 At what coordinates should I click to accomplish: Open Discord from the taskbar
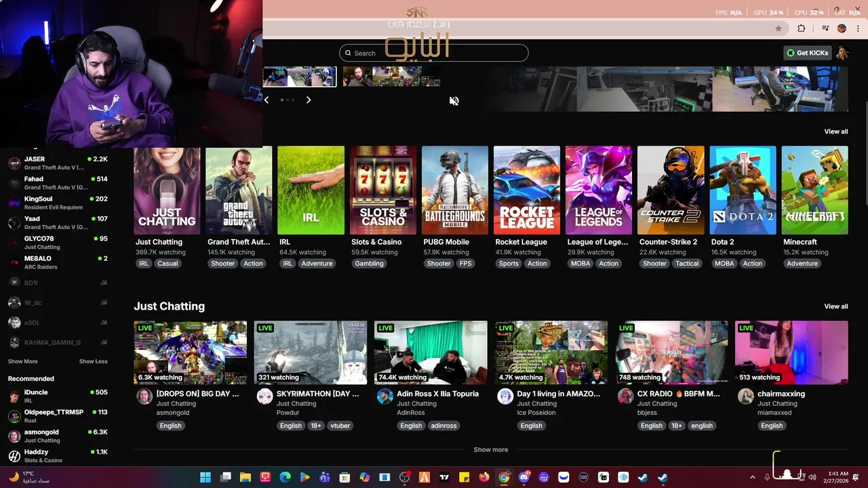pyautogui.click(x=524, y=477)
